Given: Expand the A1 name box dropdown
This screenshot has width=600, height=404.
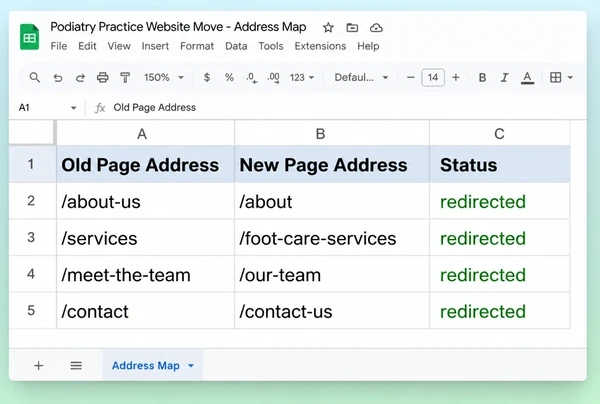Looking at the screenshot, I should 73,108.
